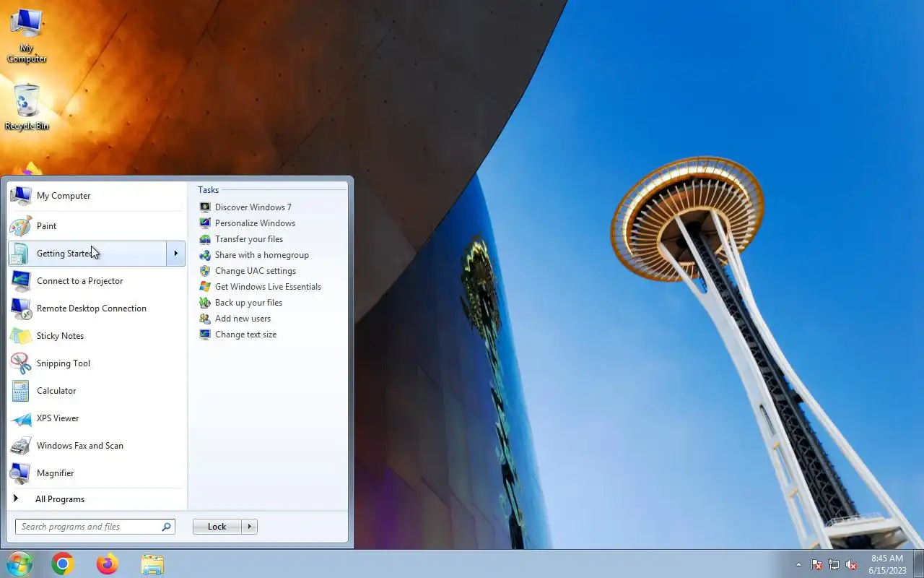924x578 pixels.
Task: Click the Windows Fax and Scan text
Action: 80,446
